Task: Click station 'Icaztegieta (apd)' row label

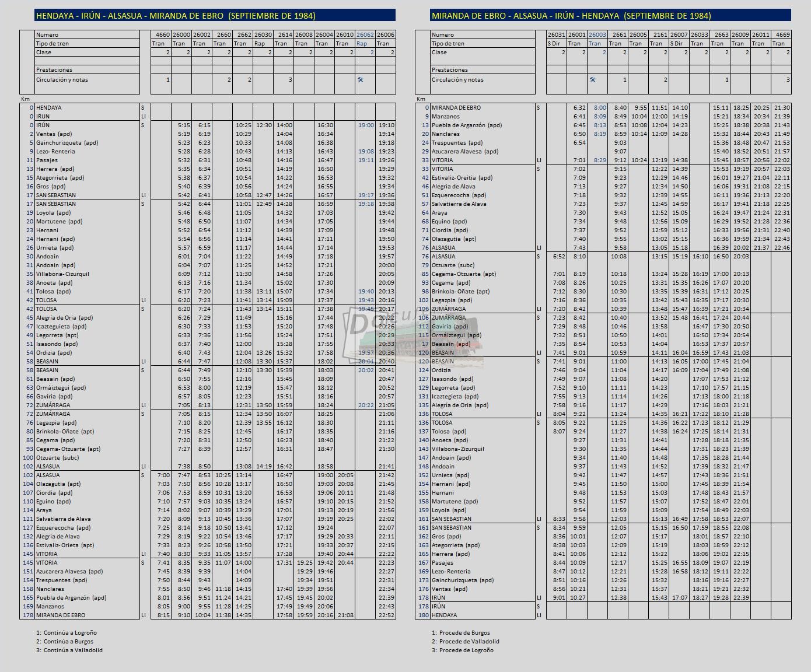Action: 457,397
